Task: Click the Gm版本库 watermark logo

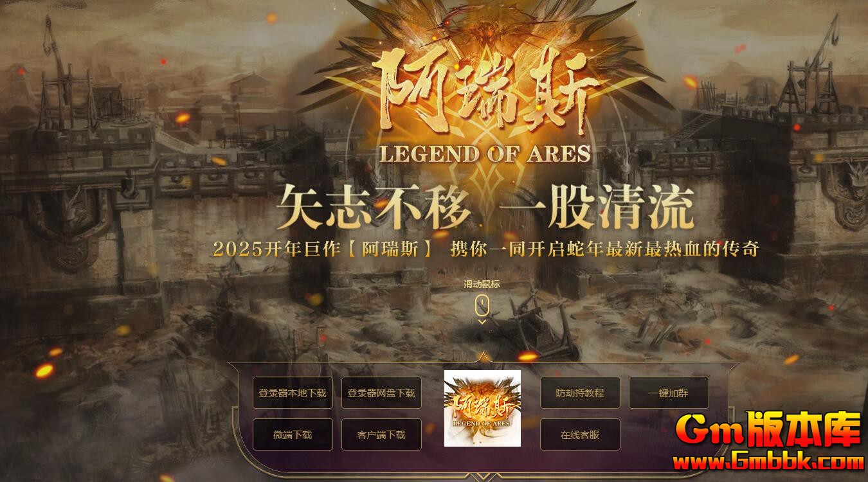Action: point(768,429)
